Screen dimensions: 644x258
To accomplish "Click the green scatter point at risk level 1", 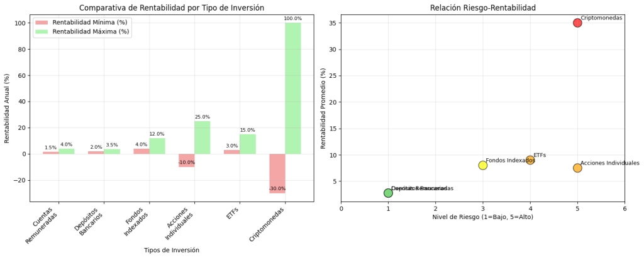I will point(388,193).
